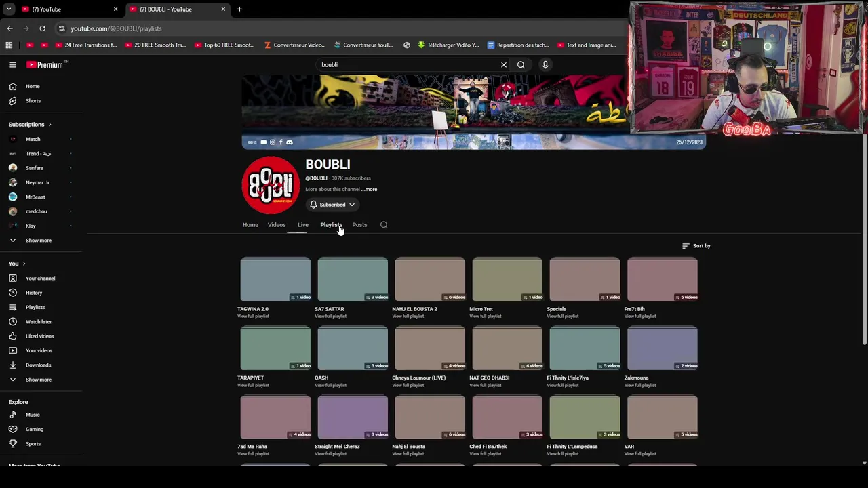This screenshot has width=868, height=488.
Task: Open the Micro Tret playlist
Action: point(507,279)
